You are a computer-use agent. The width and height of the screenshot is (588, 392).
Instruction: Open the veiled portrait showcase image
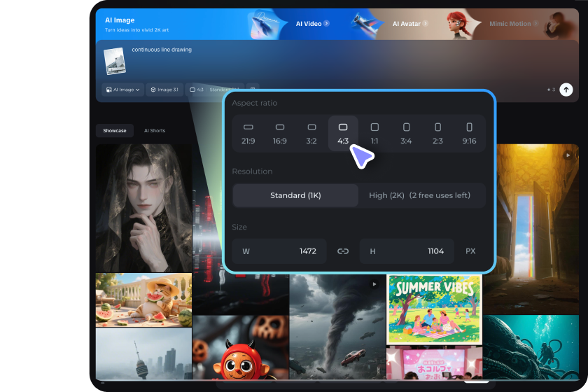143,208
